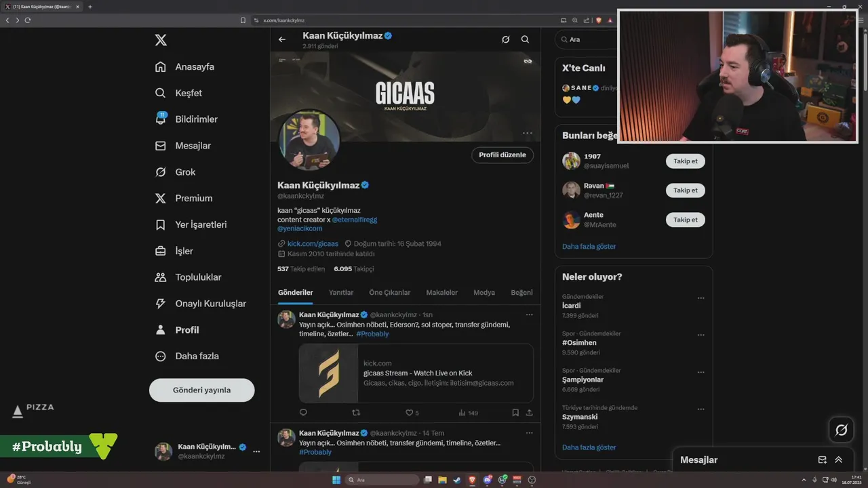Click Grok icon in profile header

505,39
